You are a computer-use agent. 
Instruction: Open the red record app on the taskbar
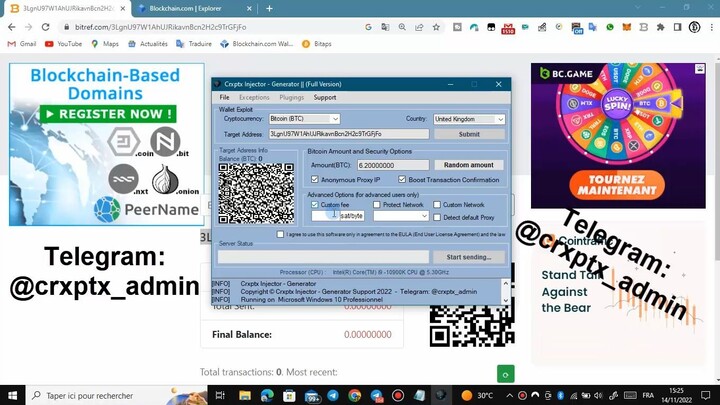398,395
